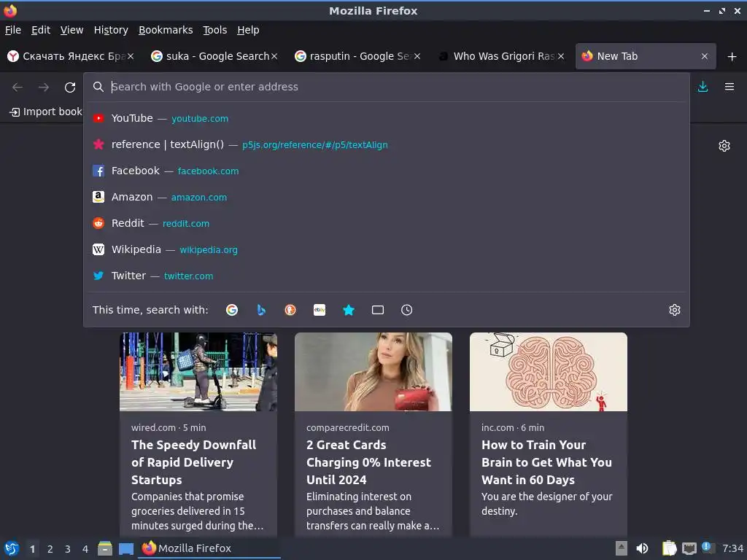Search this time with Bing icon
The height and width of the screenshot is (560, 747).
point(261,310)
